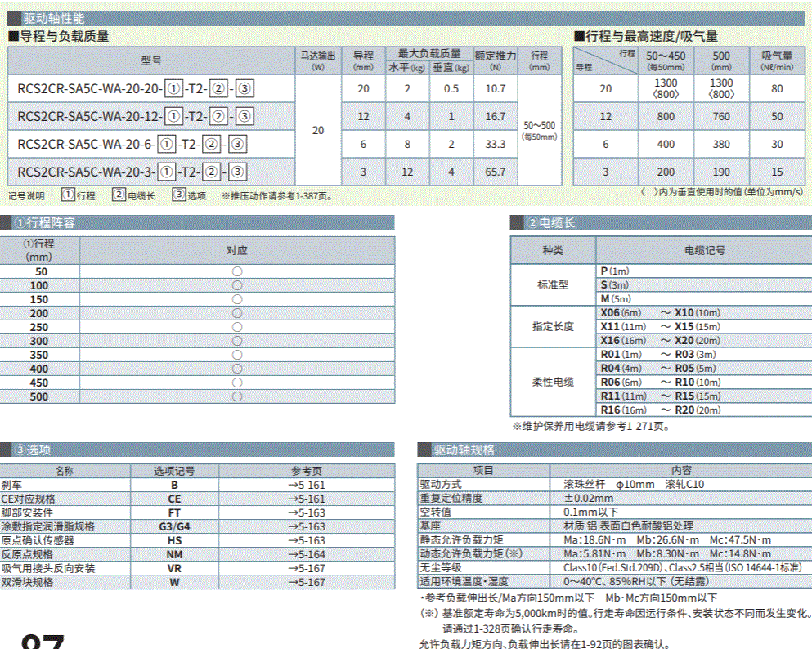
Task: Open reference page →5-167 for 双滑块规格
Action: click(307, 582)
